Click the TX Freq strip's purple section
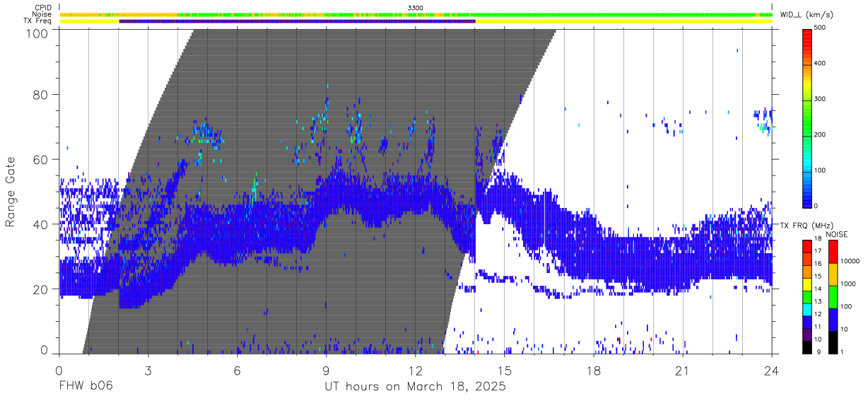The width and height of the screenshot is (868, 401). click(298, 21)
